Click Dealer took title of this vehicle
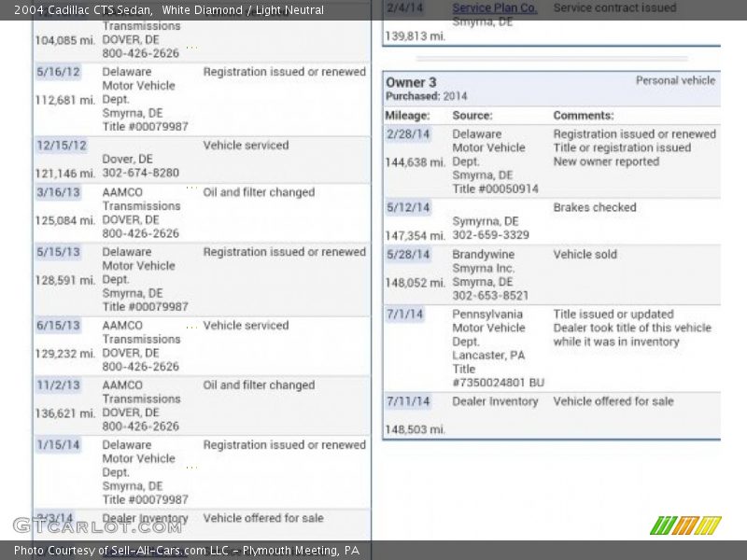Image resolution: width=747 pixels, height=560 pixels. 632,328
